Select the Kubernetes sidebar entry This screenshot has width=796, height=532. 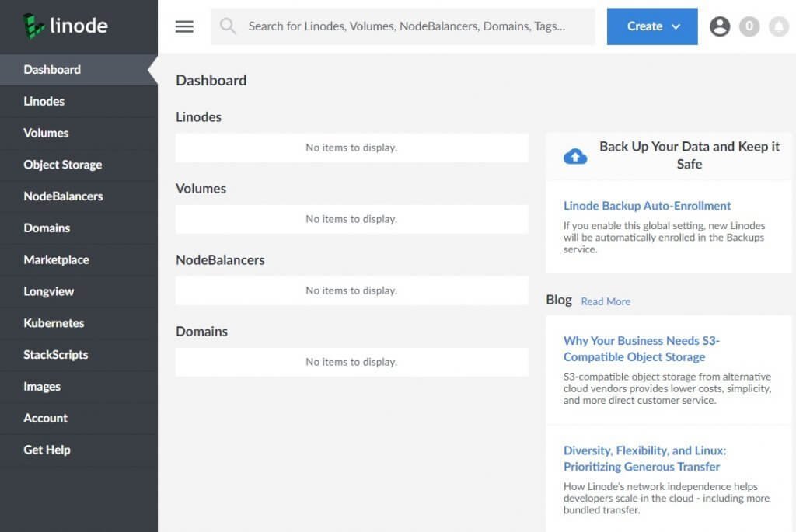pos(52,323)
